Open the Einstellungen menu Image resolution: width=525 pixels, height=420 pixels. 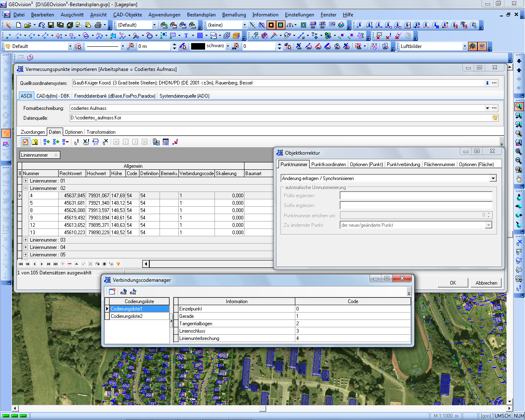click(x=300, y=15)
